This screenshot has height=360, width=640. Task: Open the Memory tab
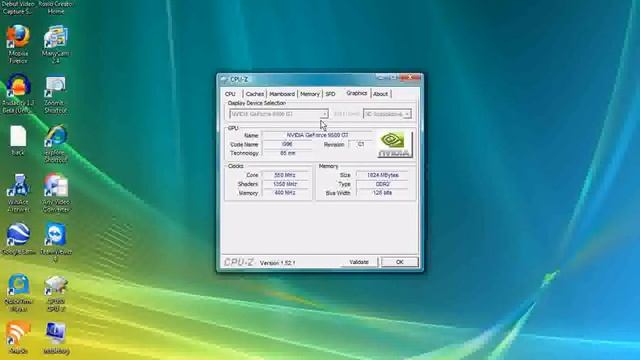coord(310,94)
